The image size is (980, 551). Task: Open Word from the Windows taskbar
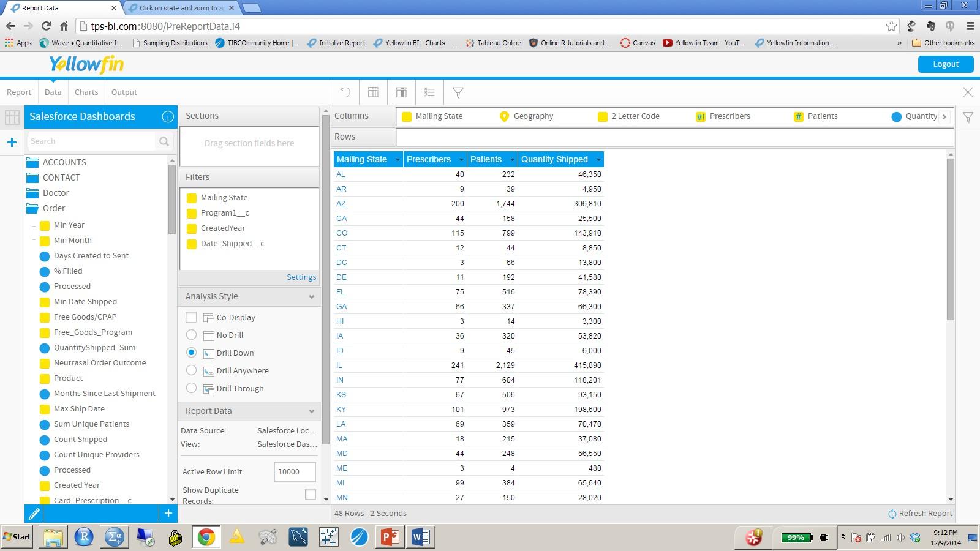click(421, 537)
